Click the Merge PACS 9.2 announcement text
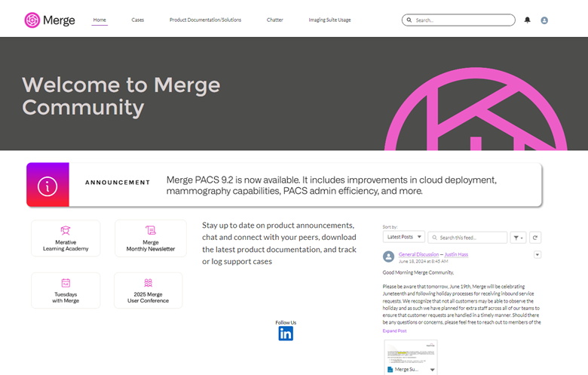Viewport: 588px width, 375px height. 332,186
